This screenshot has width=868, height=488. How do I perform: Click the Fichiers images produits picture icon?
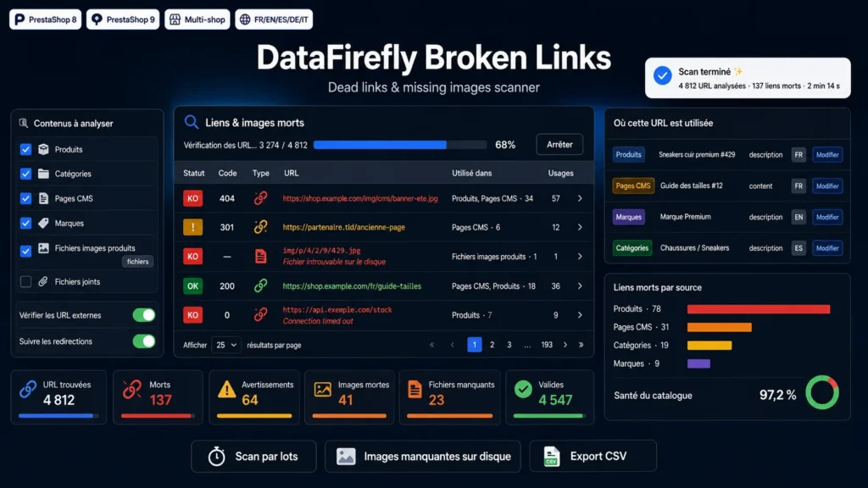(x=43, y=248)
